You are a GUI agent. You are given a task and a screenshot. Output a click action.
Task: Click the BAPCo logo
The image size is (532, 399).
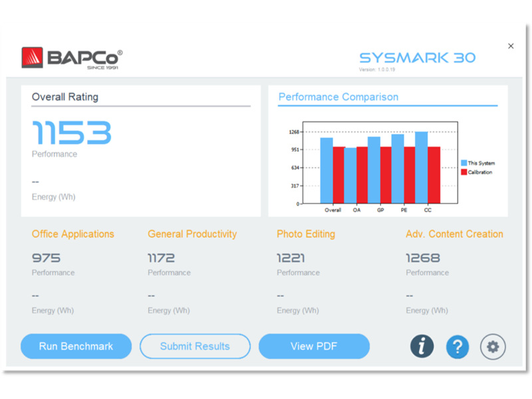click(72, 59)
